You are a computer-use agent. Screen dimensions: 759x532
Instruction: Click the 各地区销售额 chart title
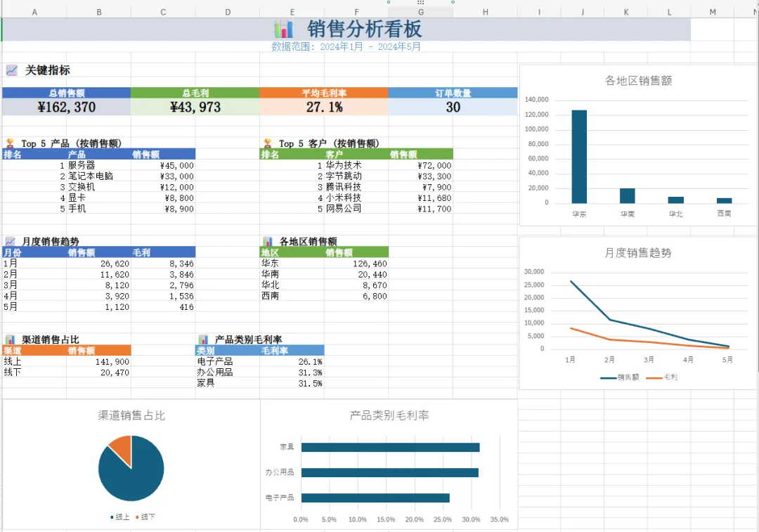click(638, 80)
